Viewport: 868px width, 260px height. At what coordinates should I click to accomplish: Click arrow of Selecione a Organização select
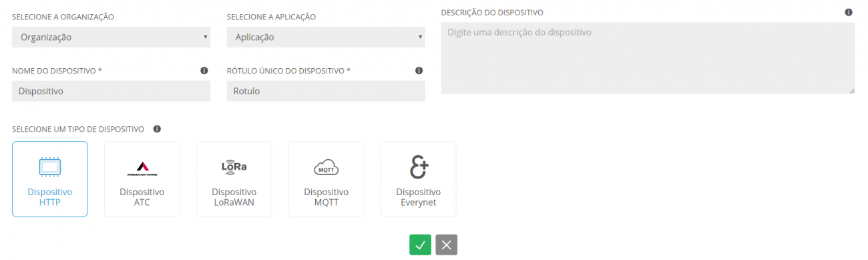205,37
